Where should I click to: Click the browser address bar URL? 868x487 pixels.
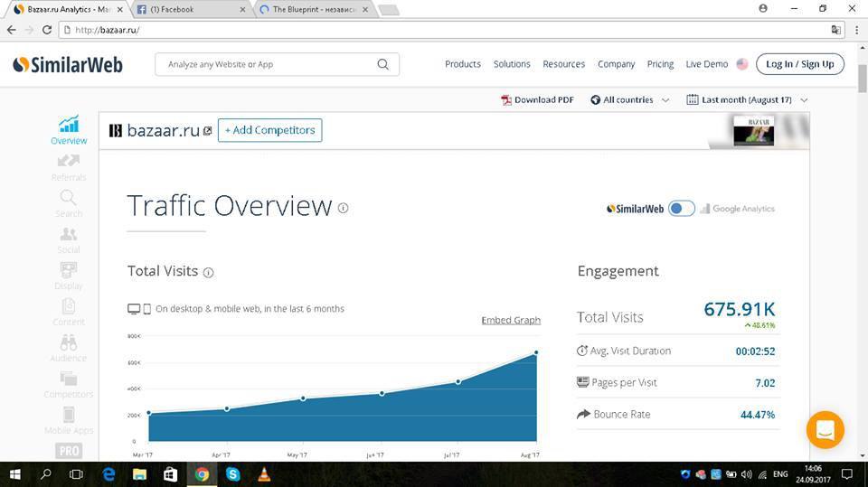[108, 30]
